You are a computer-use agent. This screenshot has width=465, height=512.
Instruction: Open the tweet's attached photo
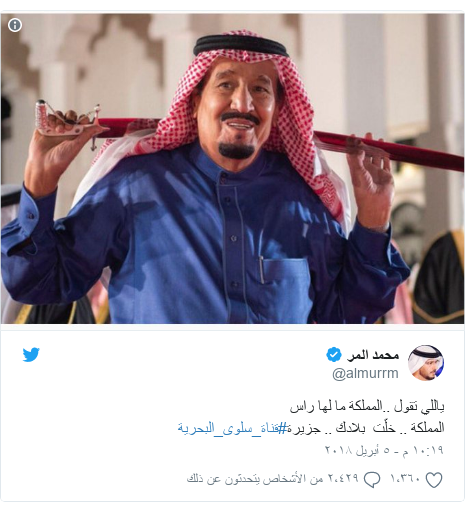[x=232, y=169]
